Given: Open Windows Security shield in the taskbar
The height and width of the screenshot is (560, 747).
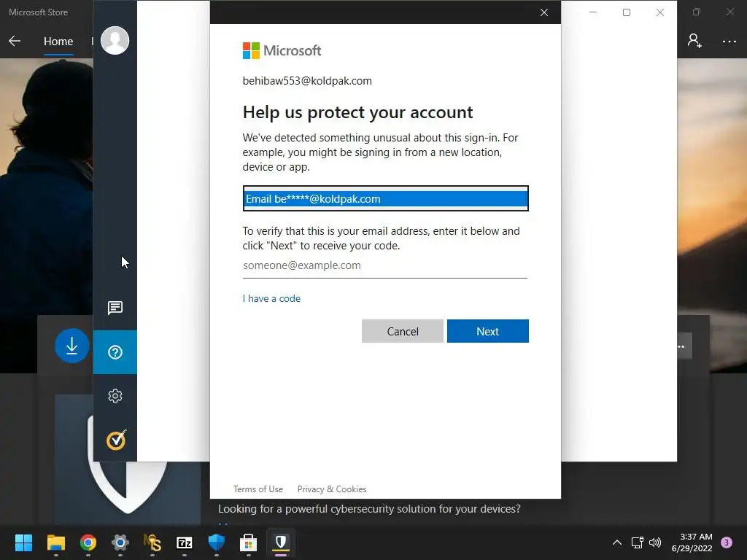Looking at the screenshot, I should (x=216, y=542).
